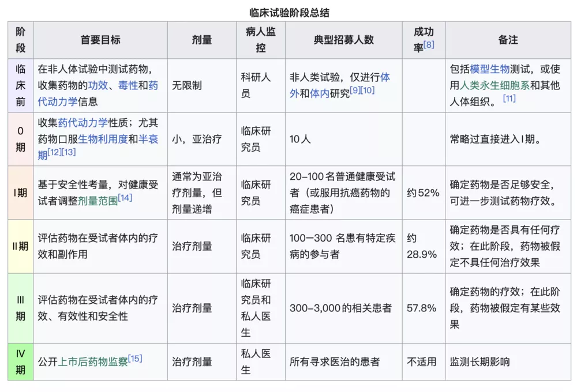Open footnote [11] in the 备注 column

509,99
